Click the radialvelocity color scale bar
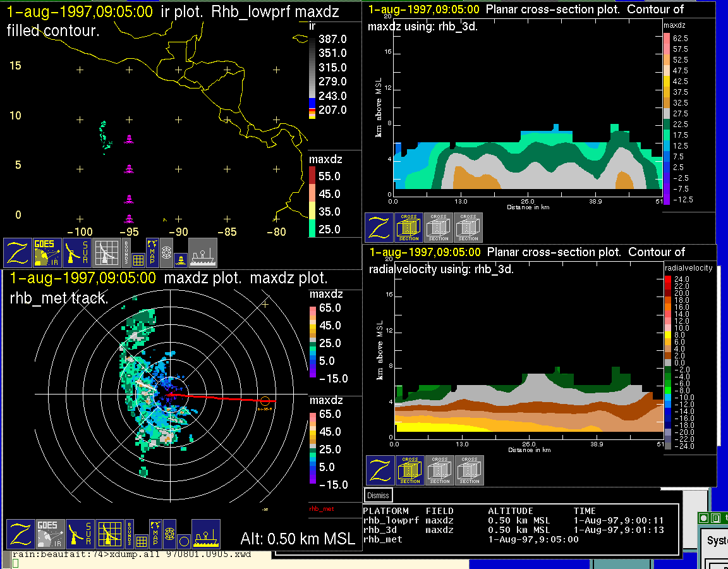The width and height of the screenshot is (728, 569). point(668,362)
